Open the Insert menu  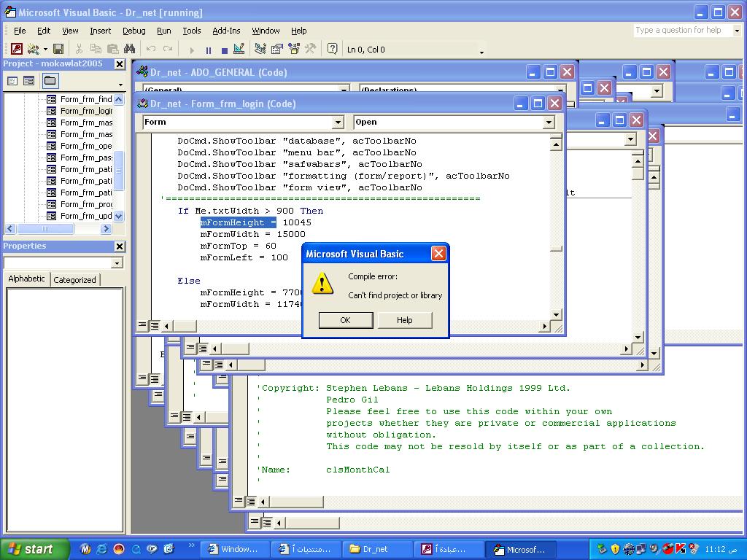[x=100, y=31]
